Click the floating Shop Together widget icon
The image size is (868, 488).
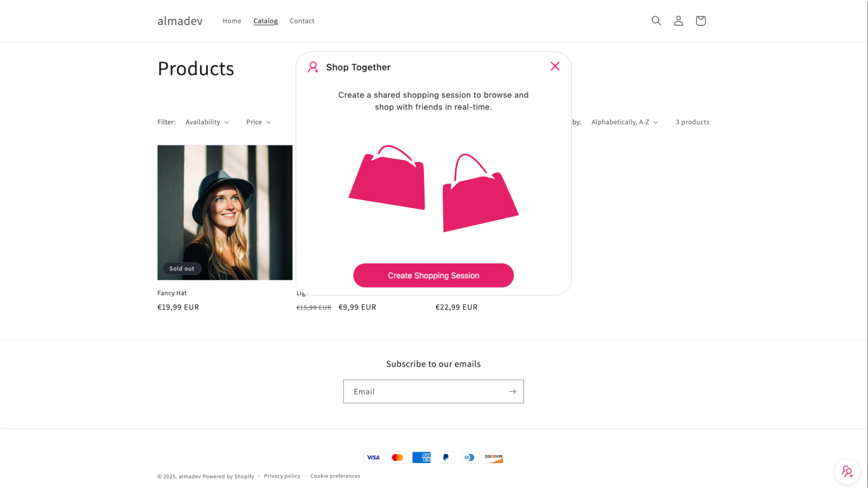tap(847, 471)
